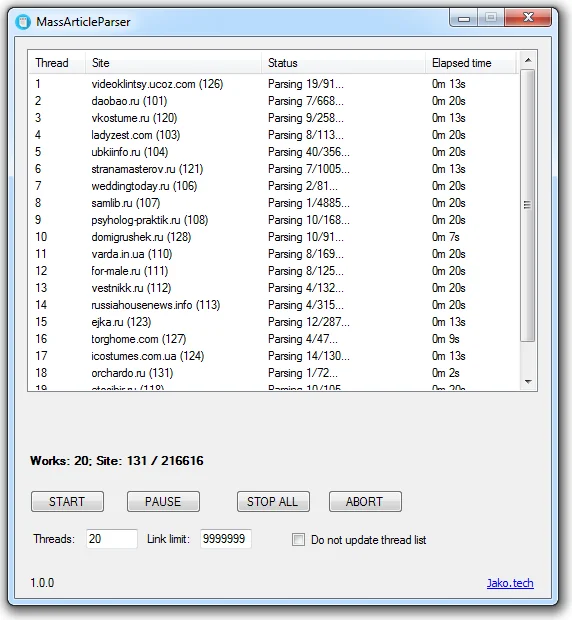Click the scroll down arrow of thread list

[528, 381]
